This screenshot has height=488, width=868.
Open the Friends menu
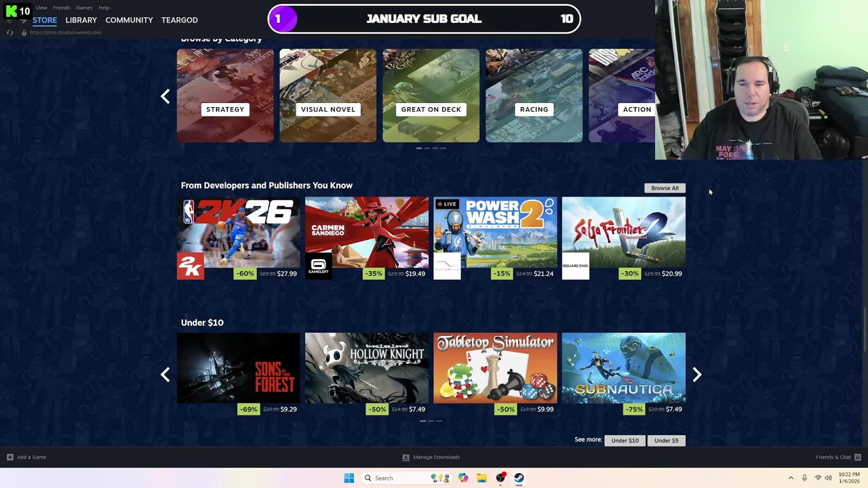click(62, 7)
